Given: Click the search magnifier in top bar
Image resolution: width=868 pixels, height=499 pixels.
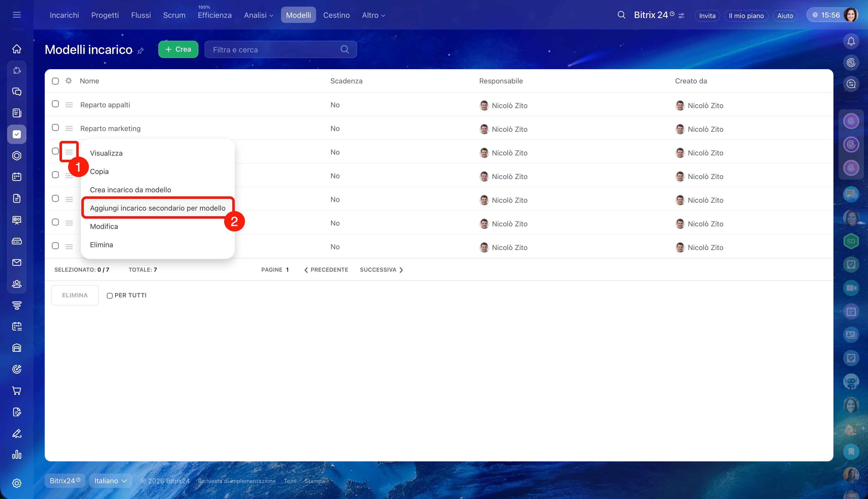Looking at the screenshot, I should pyautogui.click(x=621, y=15).
